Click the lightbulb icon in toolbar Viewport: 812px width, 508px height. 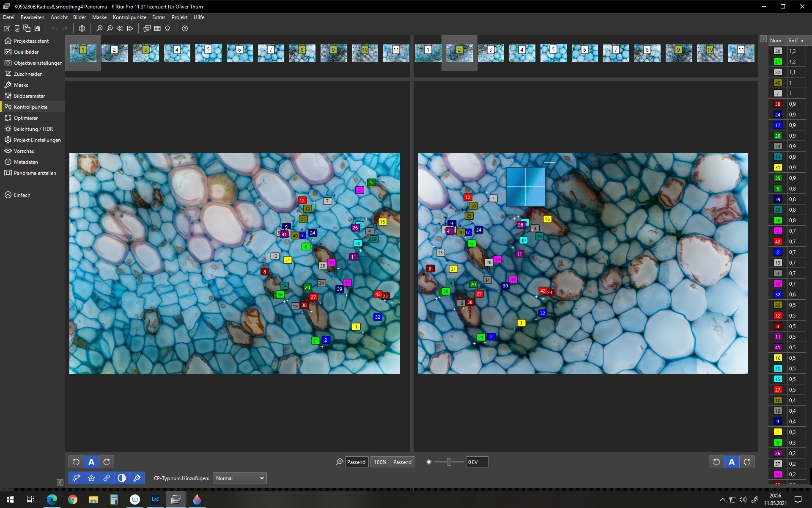tap(167, 28)
